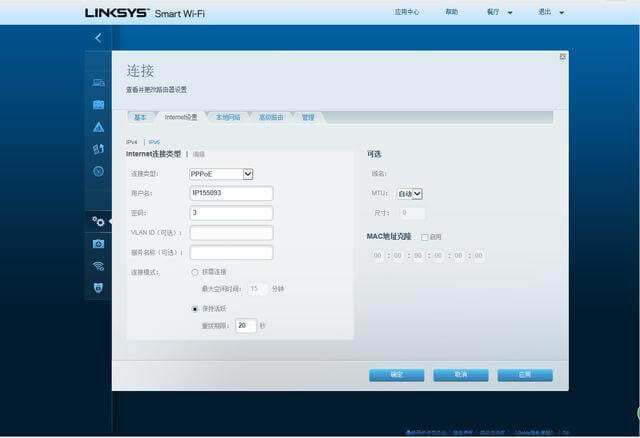Click the sidebar collapse back arrow
Viewport: 640px width, 438px height.
(98, 38)
